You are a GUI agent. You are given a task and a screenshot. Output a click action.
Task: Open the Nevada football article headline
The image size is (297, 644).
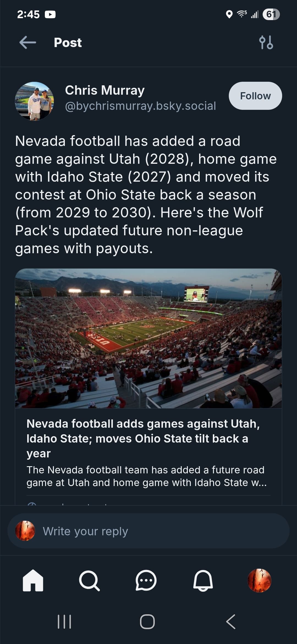pyautogui.click(x=143, y=438)
